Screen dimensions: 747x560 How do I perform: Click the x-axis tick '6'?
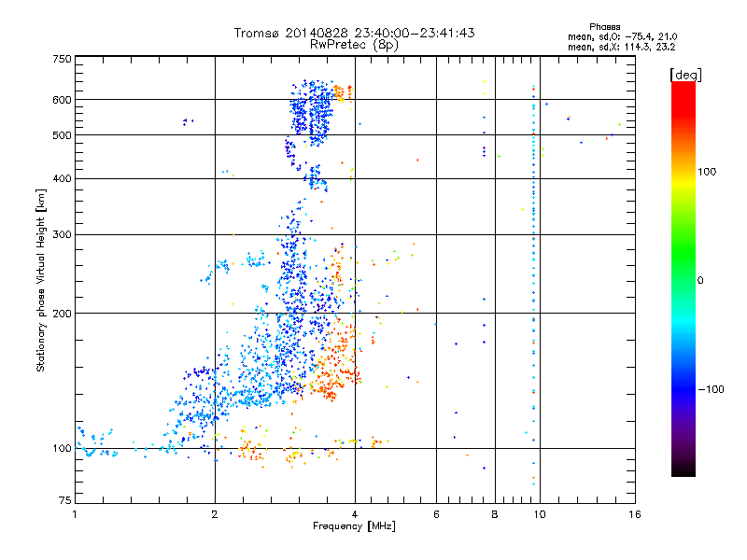(436, 514)
